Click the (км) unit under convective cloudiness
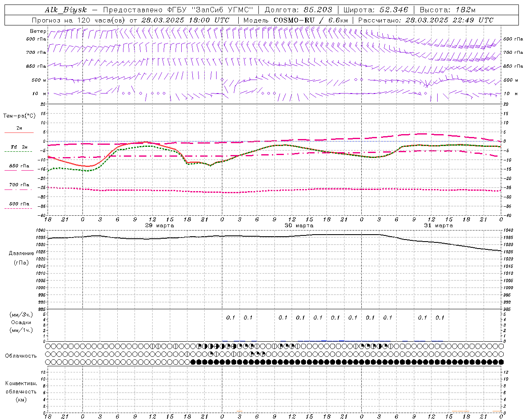Image resolution: width=525 pixels, height=420 pixels. click(x=21, y=399)
